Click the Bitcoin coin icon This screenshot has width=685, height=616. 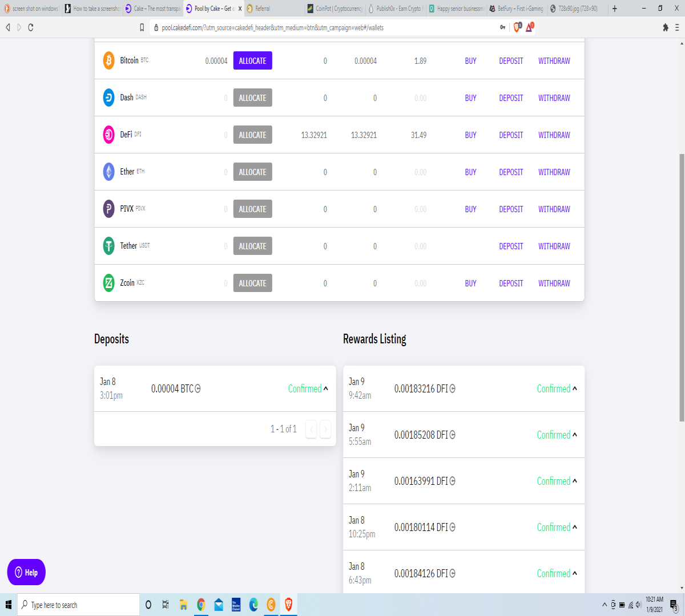click(108, 60)
